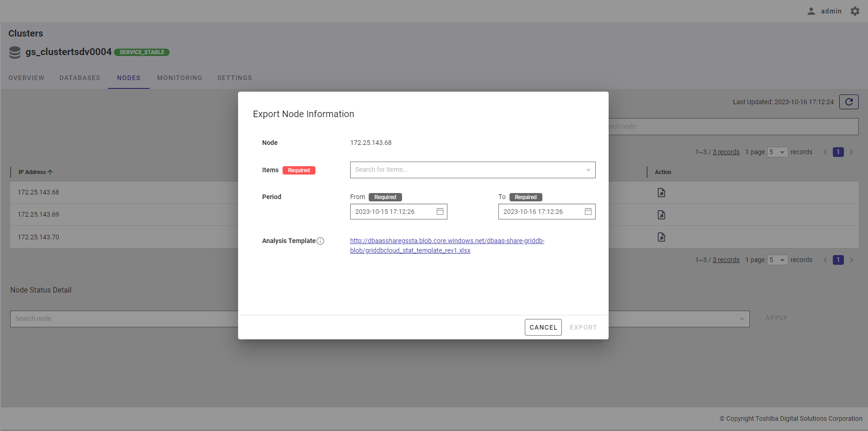The image size is (868, 431).
Task: Click Analysis Template info icon
Action: (x=320, y=241)
